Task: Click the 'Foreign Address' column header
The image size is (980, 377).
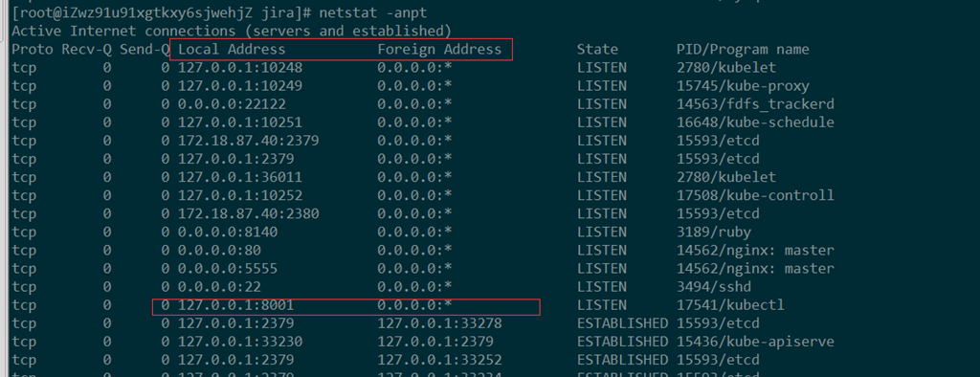Action: pyautogui.click(x=439, y=49)
